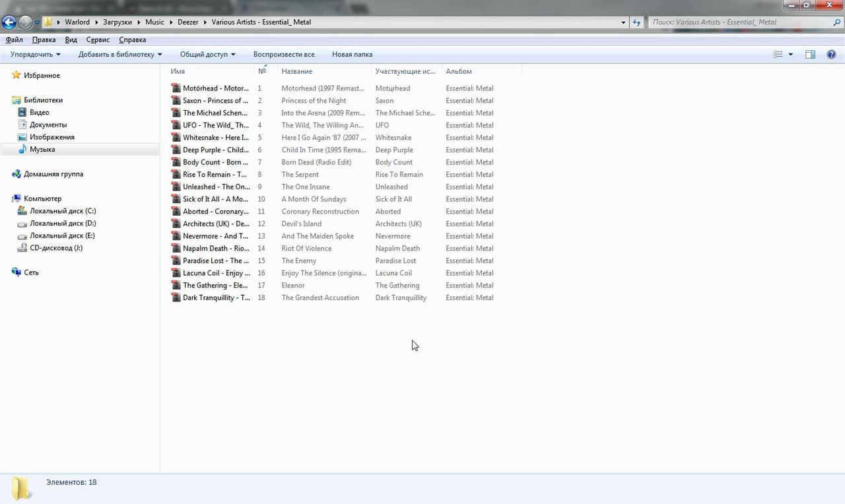Click the Воспроизвести все button
Image resolution: width=845 pixels, height=504 pixels.
284,55
